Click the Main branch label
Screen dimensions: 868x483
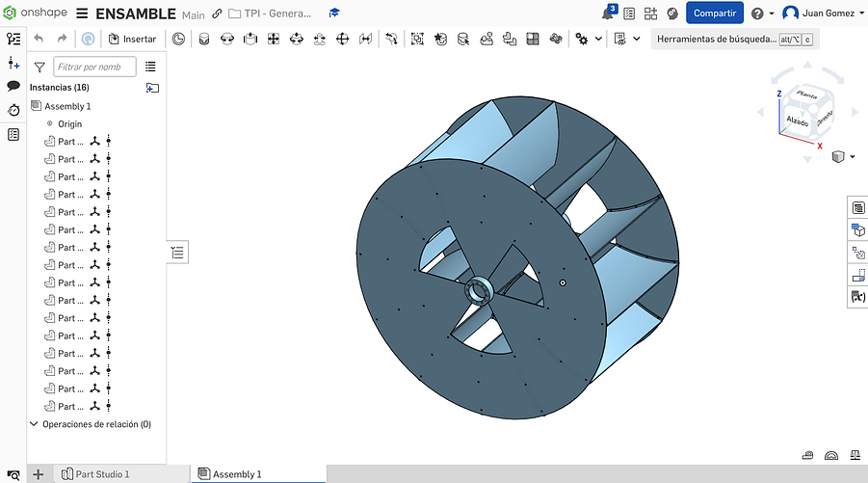pos(194,15)
